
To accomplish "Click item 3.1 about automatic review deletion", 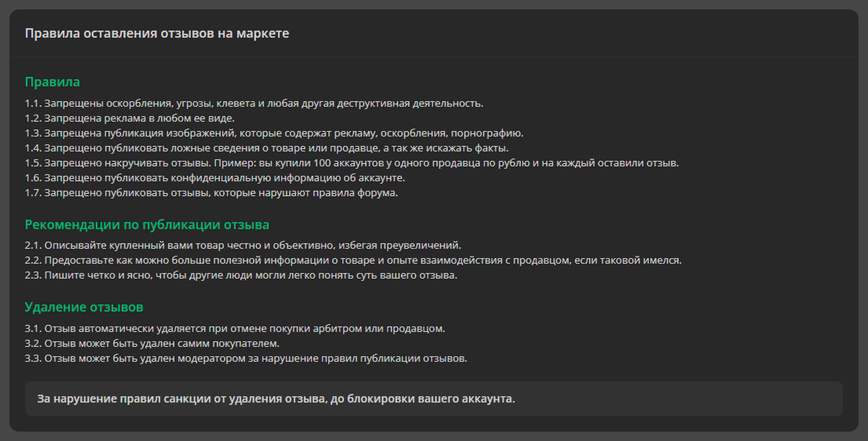I will pyautogui.click(x=235, y=328).
